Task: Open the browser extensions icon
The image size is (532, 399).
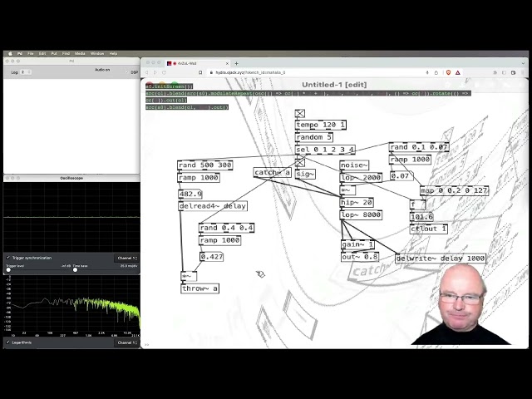Action: click(x=495, y=72)
